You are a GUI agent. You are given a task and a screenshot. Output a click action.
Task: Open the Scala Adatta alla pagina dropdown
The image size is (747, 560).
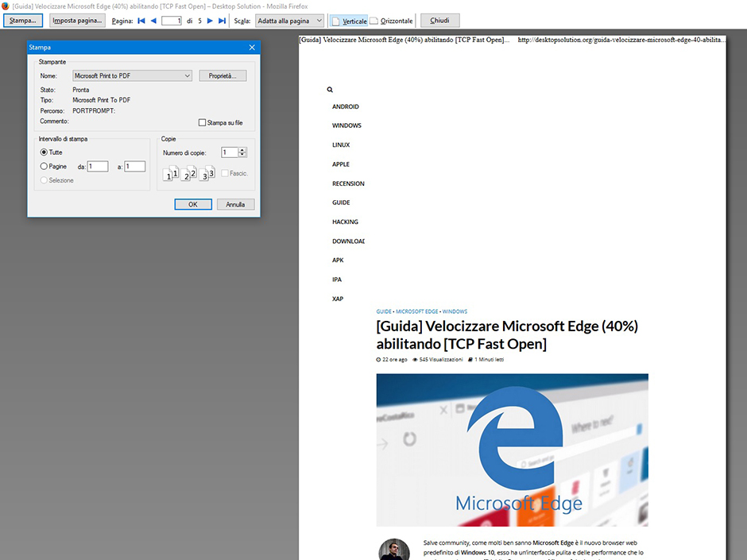tap(289, 21)
